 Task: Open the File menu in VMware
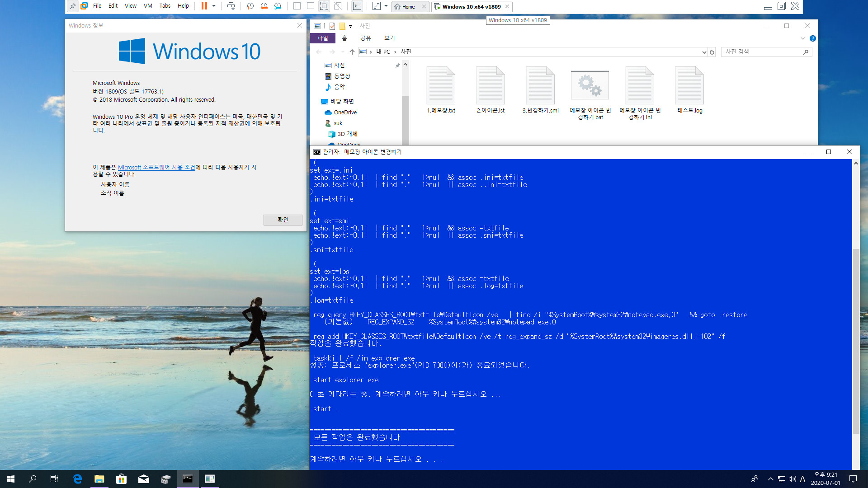[97, 6]
